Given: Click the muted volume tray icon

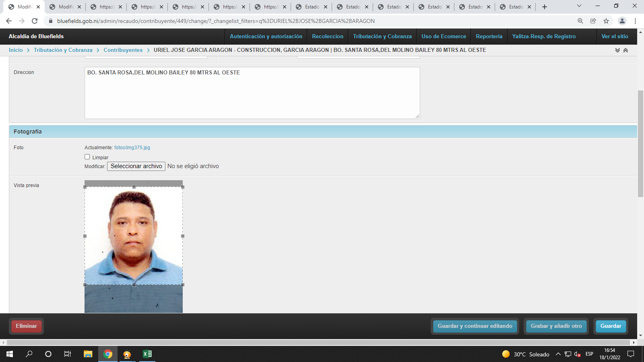Looking at the screenshot, I should [578, 354].
